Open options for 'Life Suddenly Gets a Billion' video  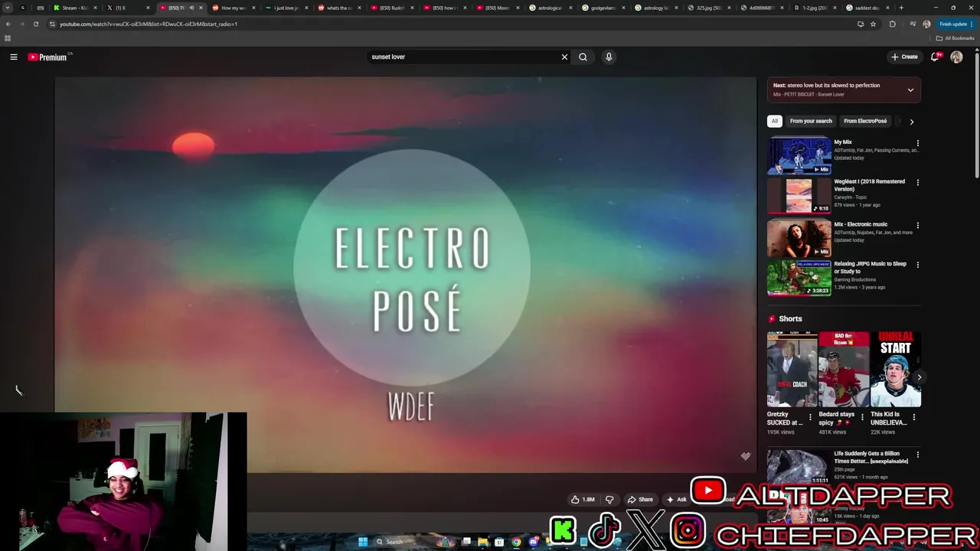click(917, 455)
